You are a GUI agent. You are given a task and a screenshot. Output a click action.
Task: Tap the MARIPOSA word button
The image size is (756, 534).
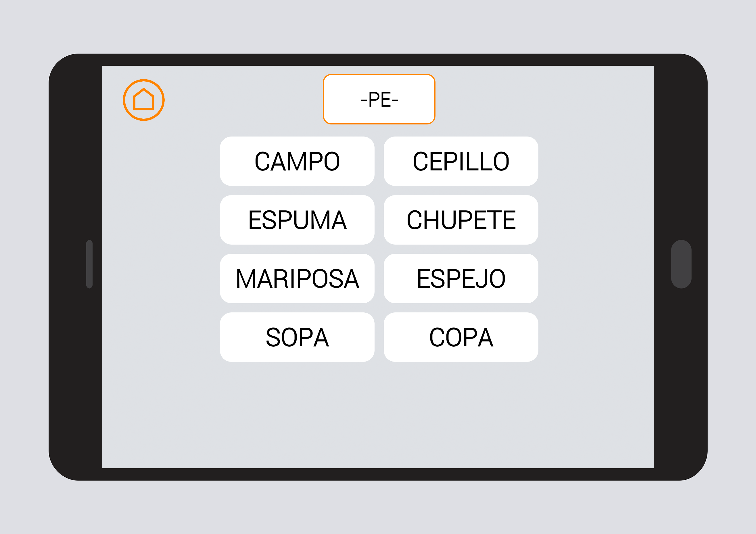click(x=297, y=278)
